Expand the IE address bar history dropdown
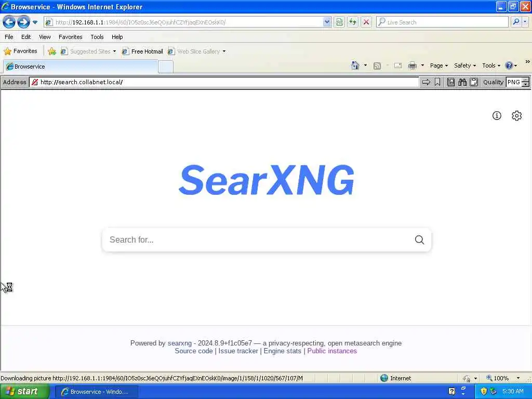This screenshot has width=532, height=399. [326, 22]
